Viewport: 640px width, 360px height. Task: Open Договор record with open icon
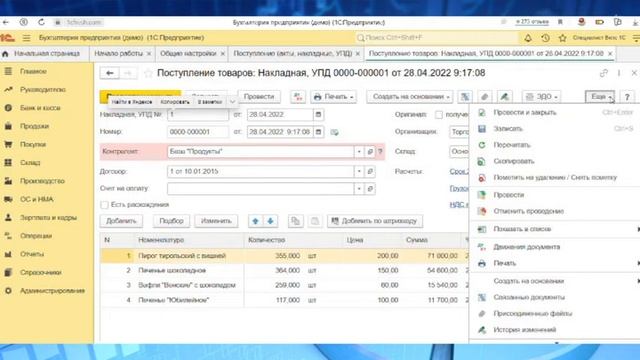[x=370, y=171]
